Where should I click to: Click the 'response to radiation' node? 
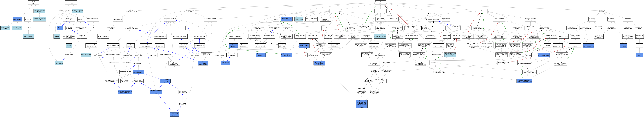point(638,28)
